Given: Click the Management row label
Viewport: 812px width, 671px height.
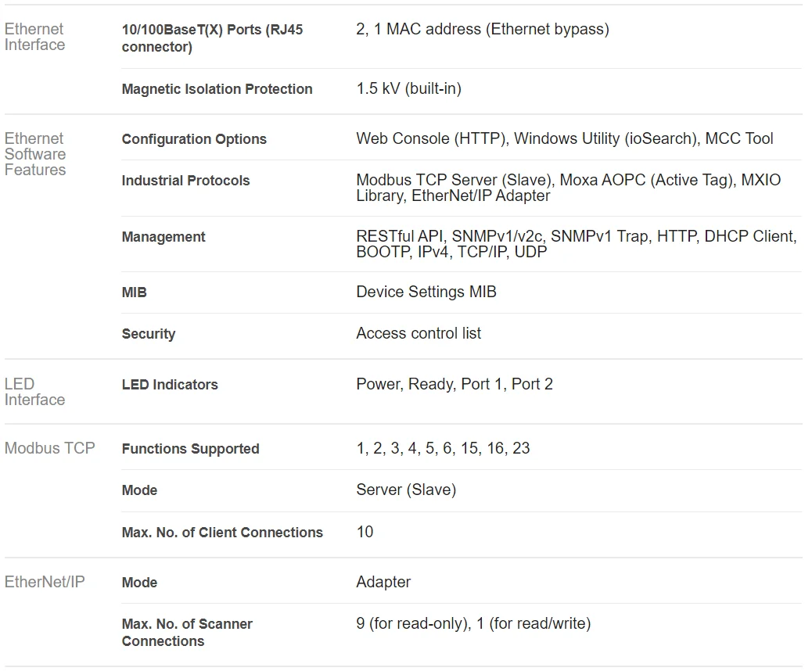Looking at the screenshot, I should click(163, 237).
